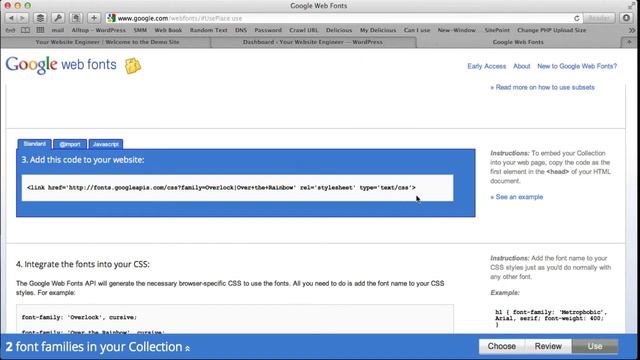Go back with the browser back arrow
640x360 pixels.
[x=11, y=18]
